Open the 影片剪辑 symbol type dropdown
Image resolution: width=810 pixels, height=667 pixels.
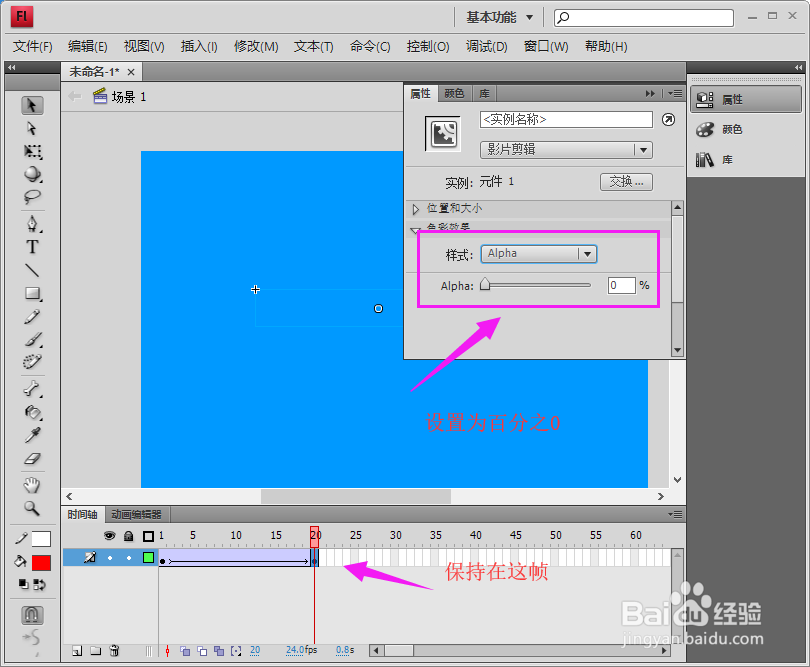pyautogui.click(x=566, y=150)
